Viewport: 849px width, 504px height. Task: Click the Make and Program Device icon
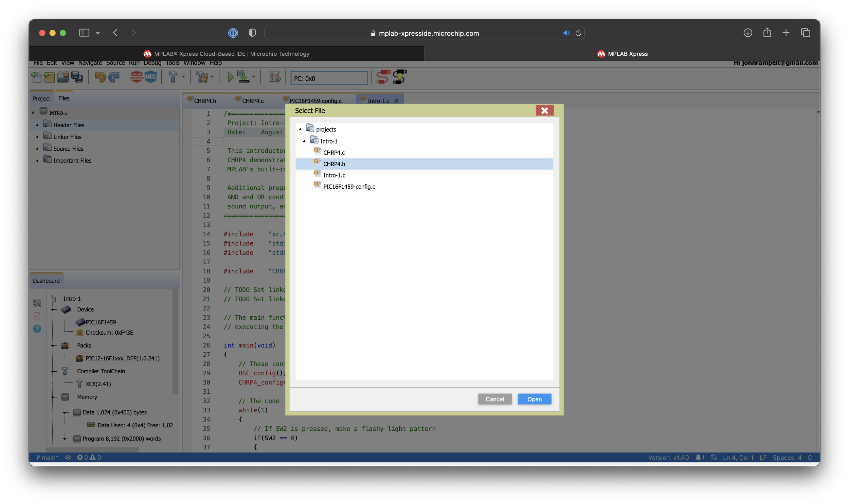point(243,77)
